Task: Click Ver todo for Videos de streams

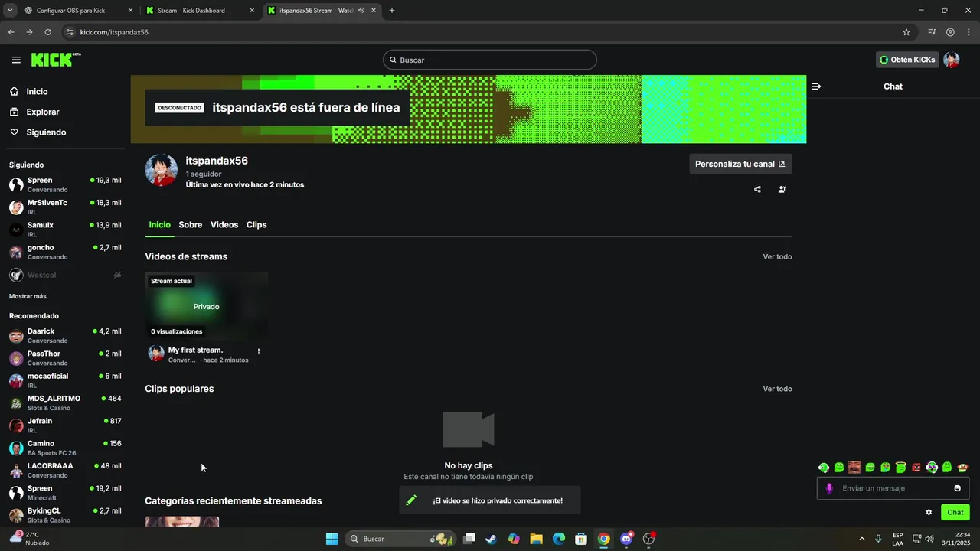Action: coord(777,257)
